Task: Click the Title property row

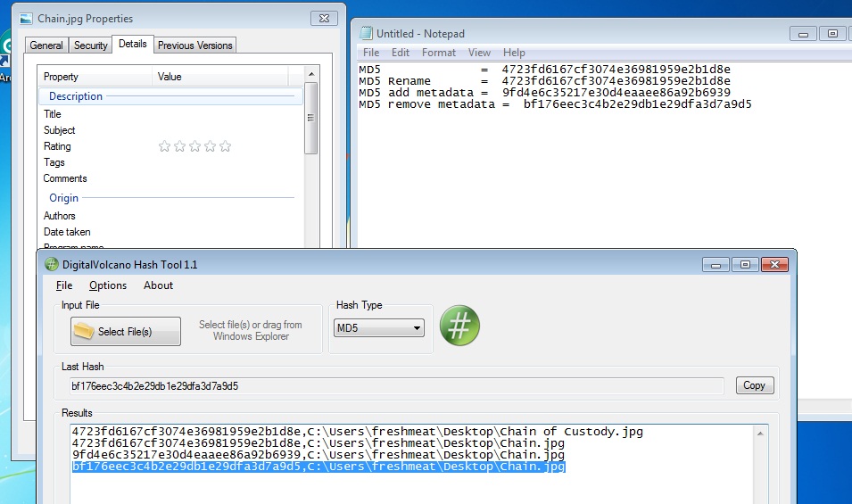Action: (x=170, y=114)
